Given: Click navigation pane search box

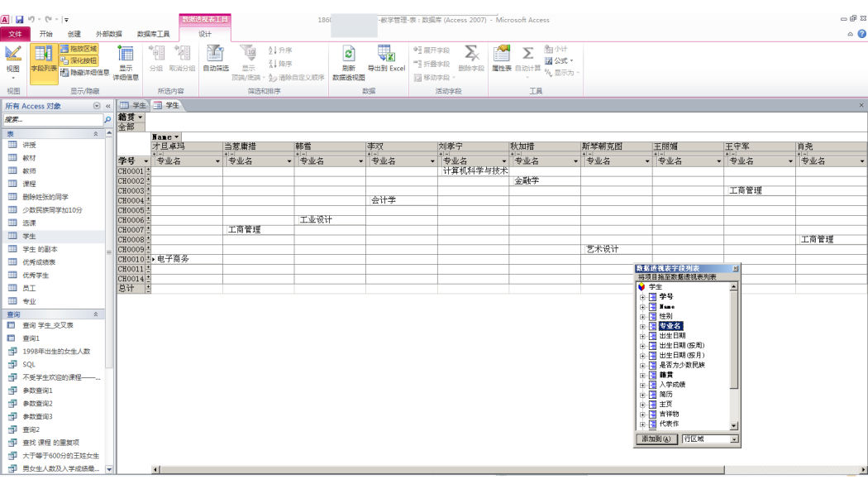Looking at the screenshot, I should (x=53, y=120).
